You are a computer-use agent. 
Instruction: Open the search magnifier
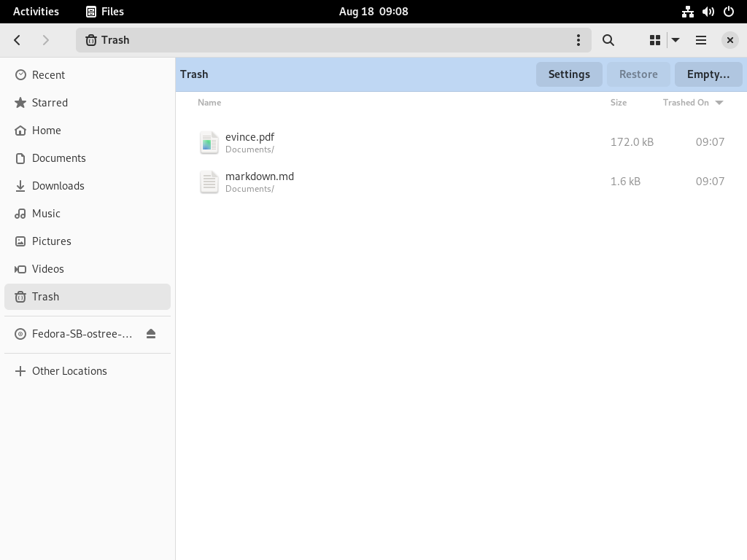tap(608, 40)
